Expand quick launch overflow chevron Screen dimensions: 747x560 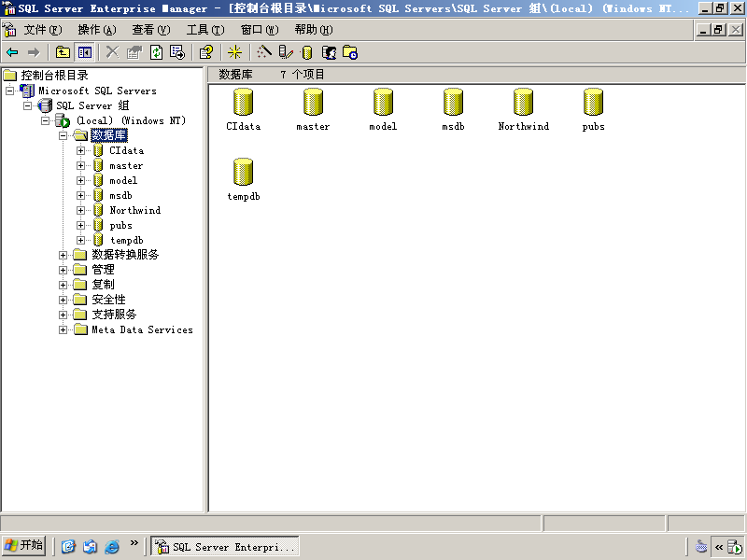(x=134, y=543)
